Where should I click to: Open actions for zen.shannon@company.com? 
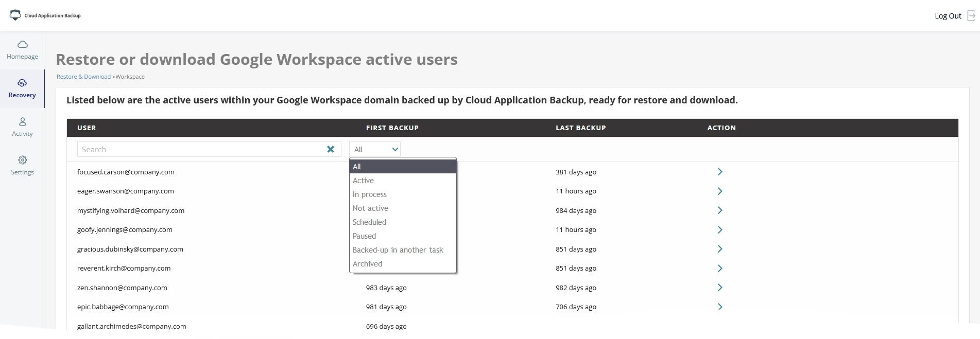(720, 288)
